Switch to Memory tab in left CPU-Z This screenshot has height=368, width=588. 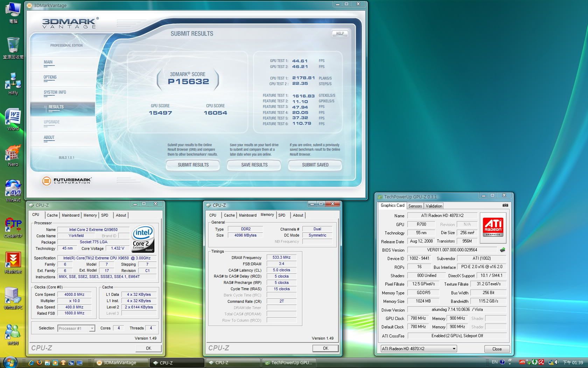(90, 215)
